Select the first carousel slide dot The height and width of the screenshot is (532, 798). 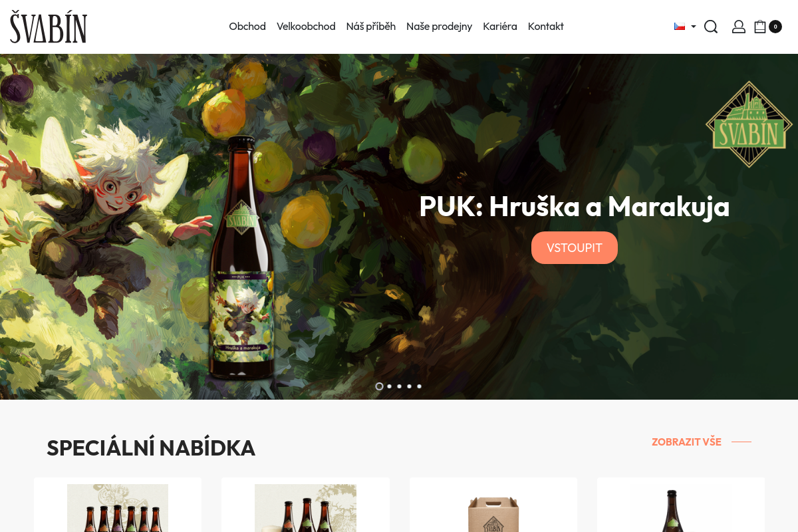point(379,386)
